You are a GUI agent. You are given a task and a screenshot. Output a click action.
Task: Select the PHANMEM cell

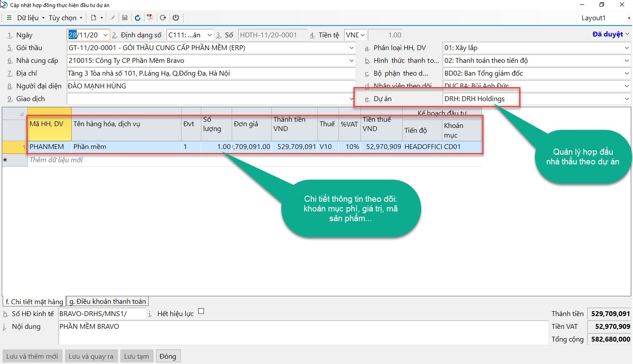49,147
